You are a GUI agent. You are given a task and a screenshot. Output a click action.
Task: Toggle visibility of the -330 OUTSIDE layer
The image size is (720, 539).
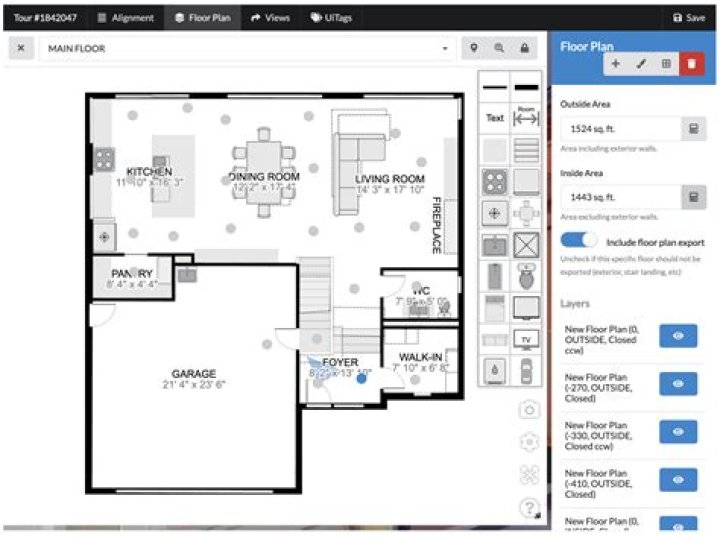pyautogui.click(x=678, y=432)
